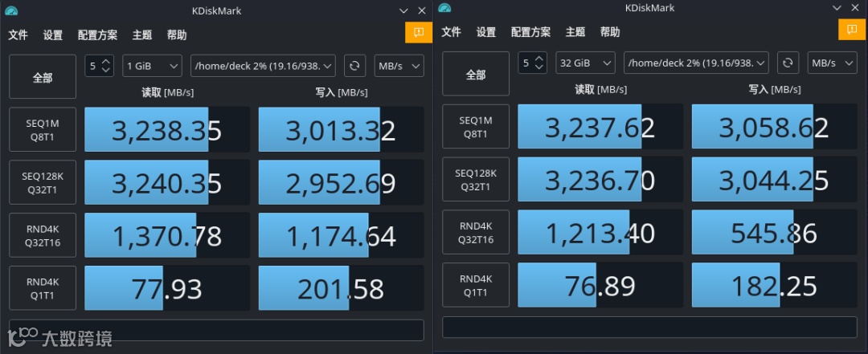Image resolution: width=868 pixels, height=354 pixels.
Task: Click write result 3,013.32 in left window
Action: (341, 129)
